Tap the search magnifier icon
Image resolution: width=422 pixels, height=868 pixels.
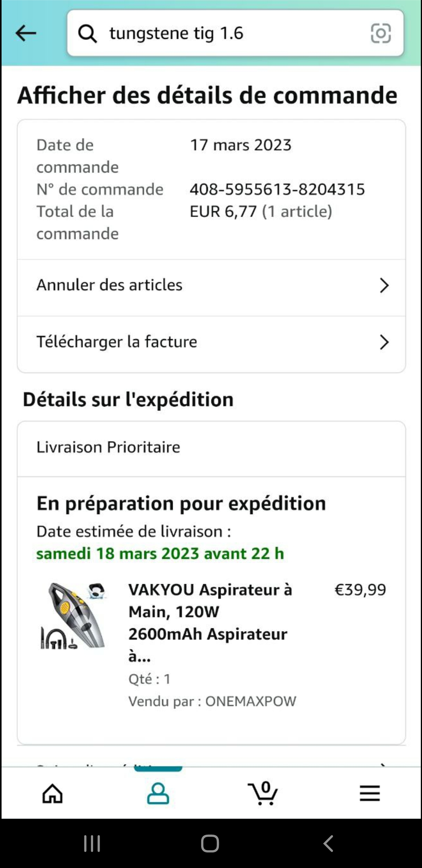(x=88, y=33)
